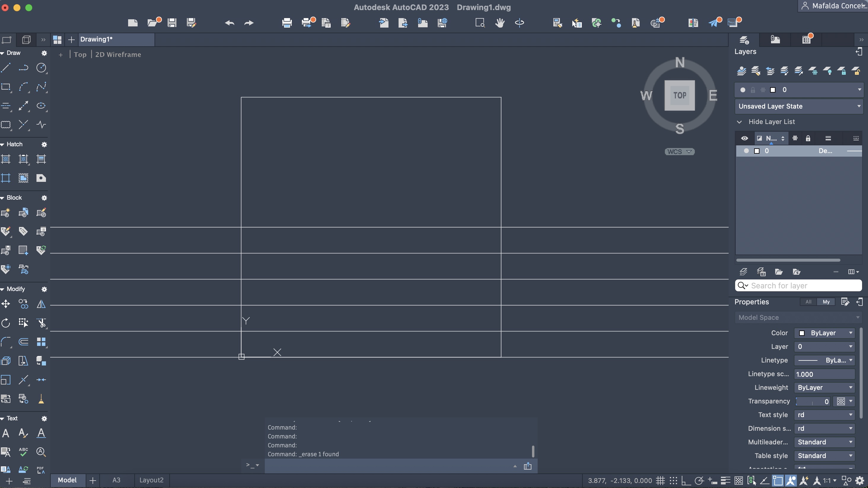
Task: Open the Lineweight ByLayer dropdown
Action: tap(824, 387)
